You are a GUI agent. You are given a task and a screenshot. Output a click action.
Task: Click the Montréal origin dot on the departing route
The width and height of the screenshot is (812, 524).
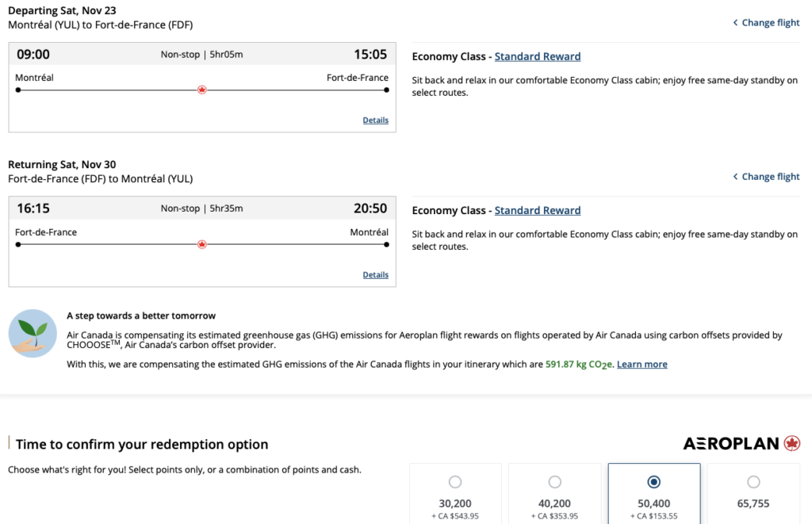(18, 90)
